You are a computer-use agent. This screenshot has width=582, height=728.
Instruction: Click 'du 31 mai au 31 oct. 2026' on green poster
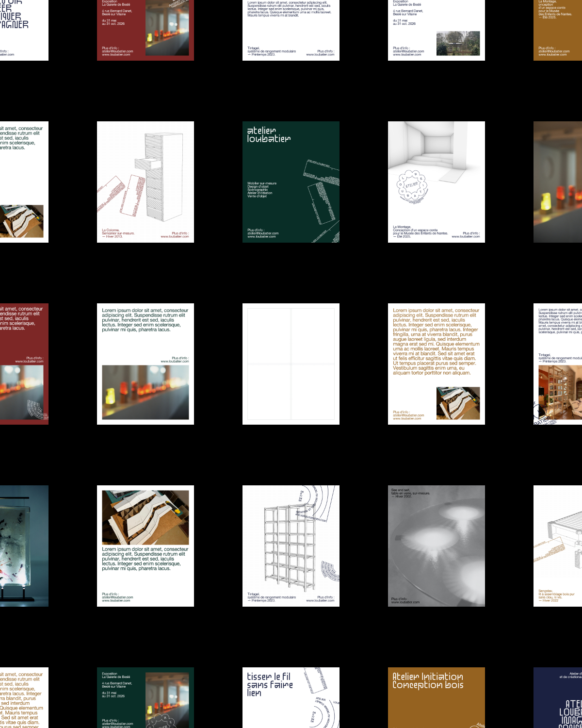click(113, 695)
